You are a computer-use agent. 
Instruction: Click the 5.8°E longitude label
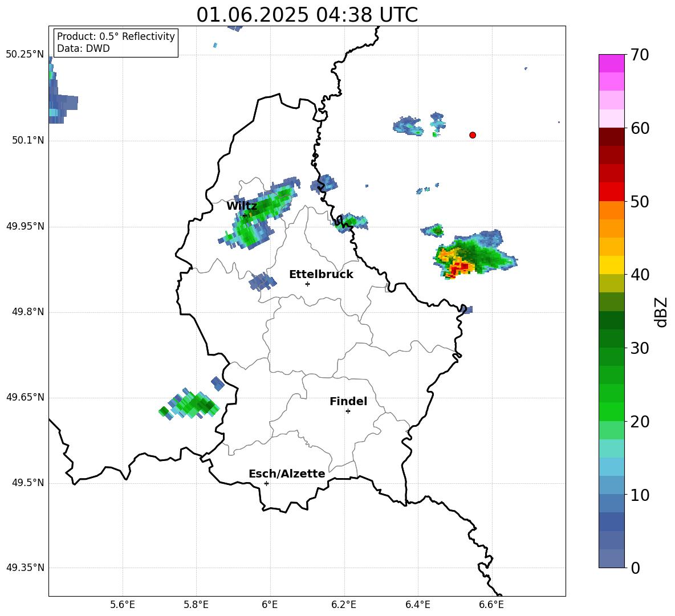click(196, 605)
